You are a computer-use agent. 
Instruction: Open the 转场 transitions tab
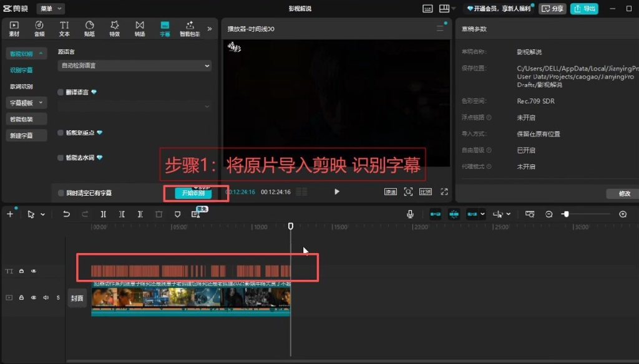(x=140, y=29)
